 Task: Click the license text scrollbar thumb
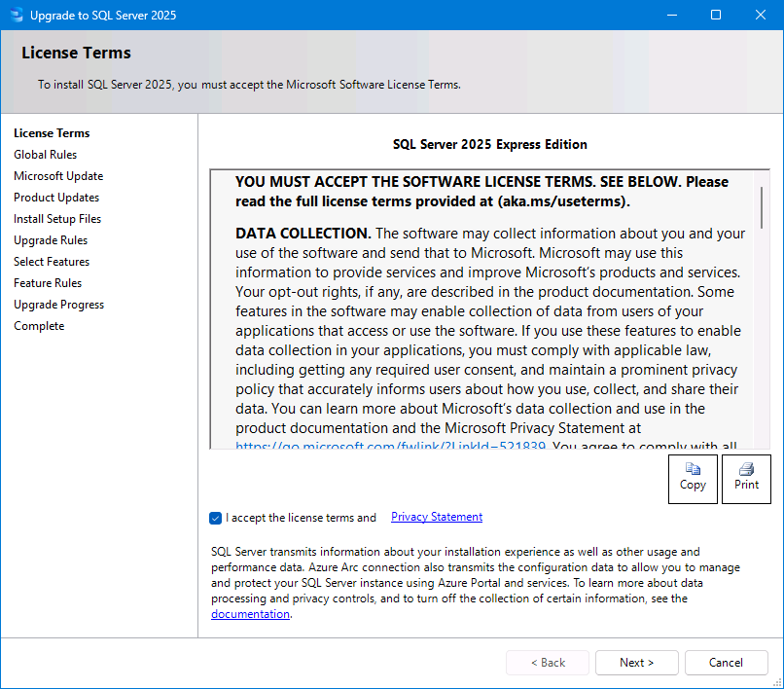(762, 207)
